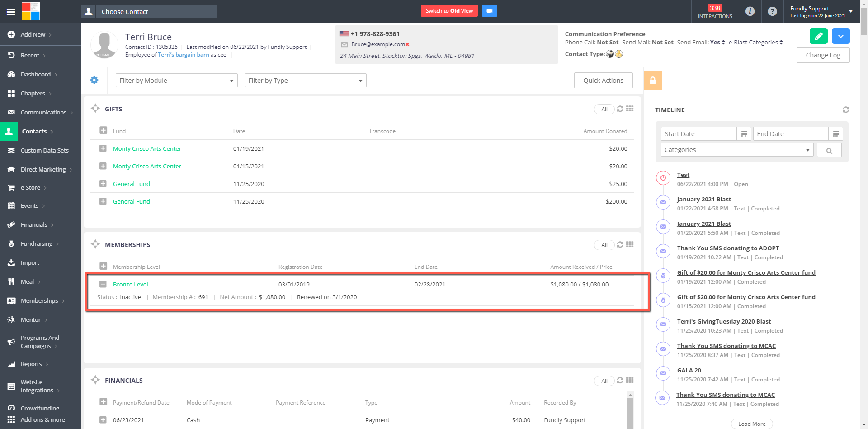868x429 pixels.
Task: Open the Bronze Level membership link
Action: pos(131,284)
